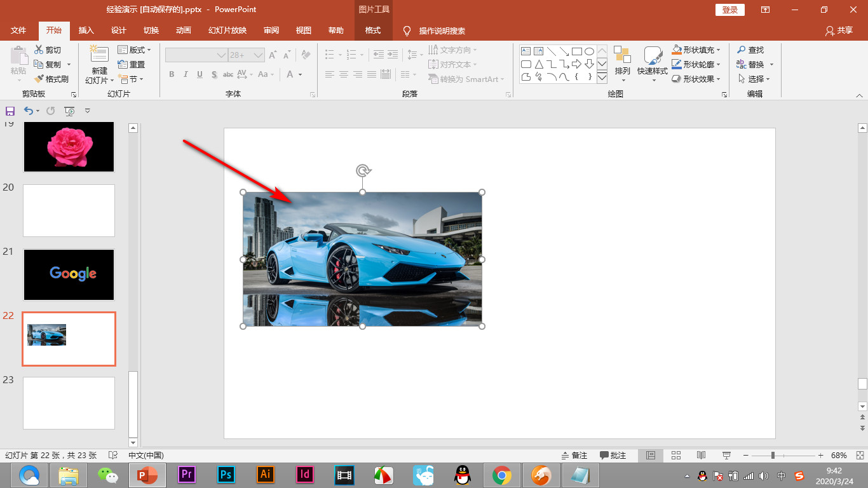
Task: Click the Save icon in quick access toolbar
Action: tap(10, 111)
